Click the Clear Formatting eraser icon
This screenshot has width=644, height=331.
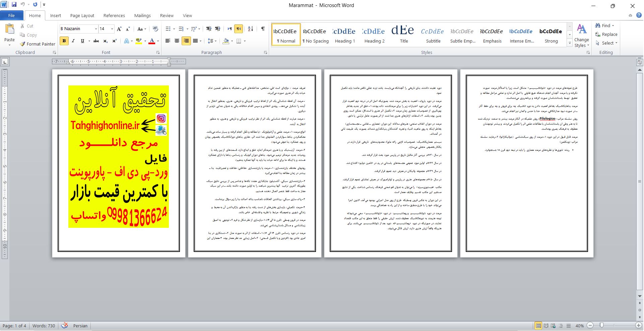pyautogui.click(x=155, y=29)
